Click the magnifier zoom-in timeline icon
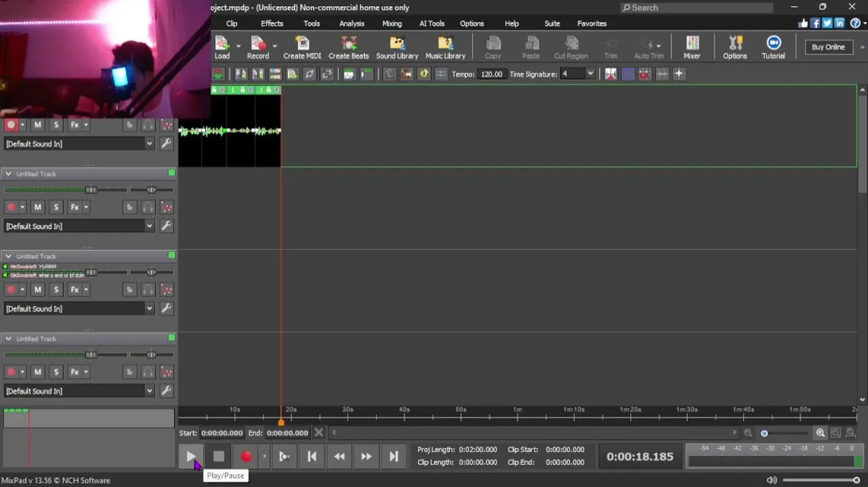 820,433
